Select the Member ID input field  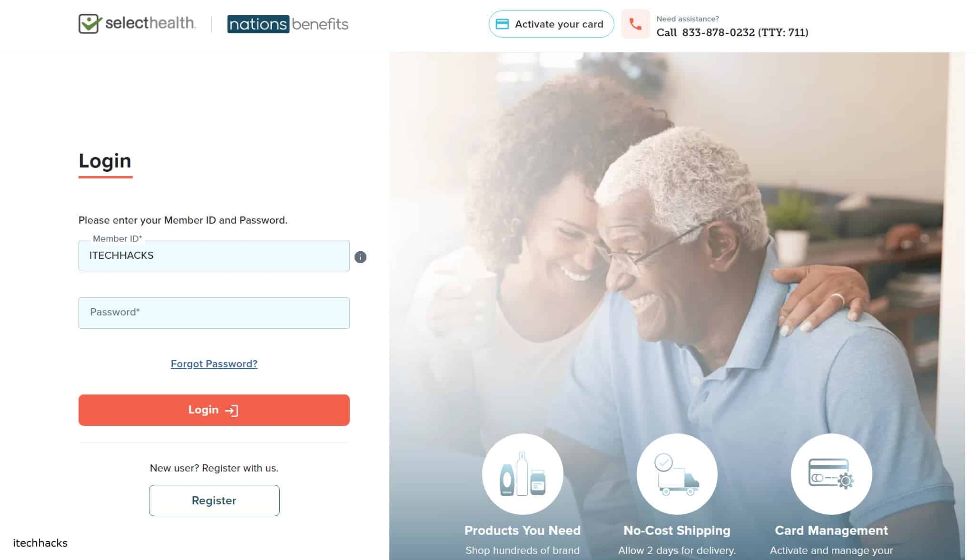pos(214,255)
